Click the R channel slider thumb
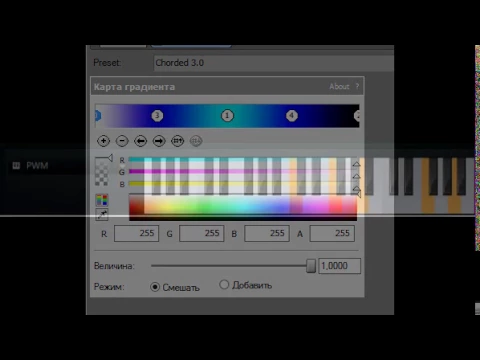Viewport: 480px width, 360px height. click(x=356, y=164)
